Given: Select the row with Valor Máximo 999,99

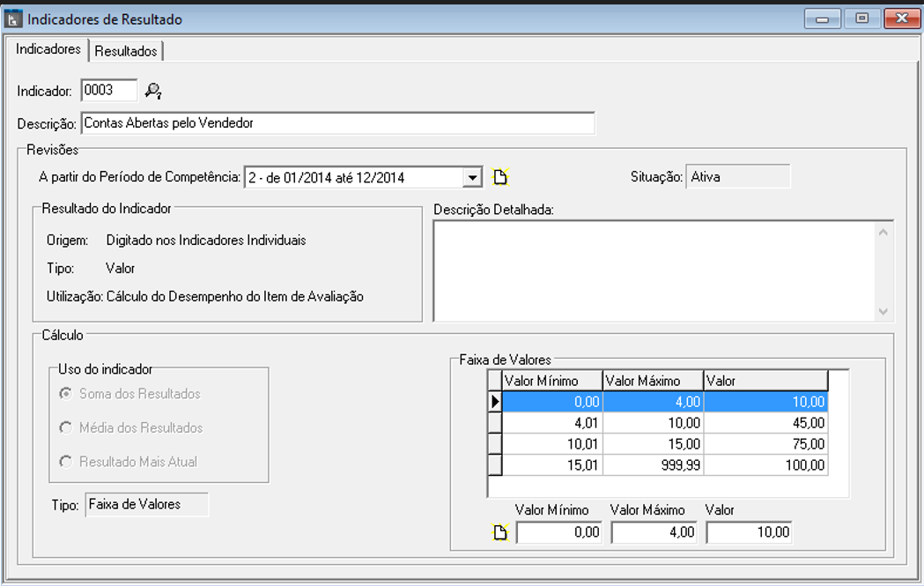Looking at the screenshot, I should [x=653, y=464].
